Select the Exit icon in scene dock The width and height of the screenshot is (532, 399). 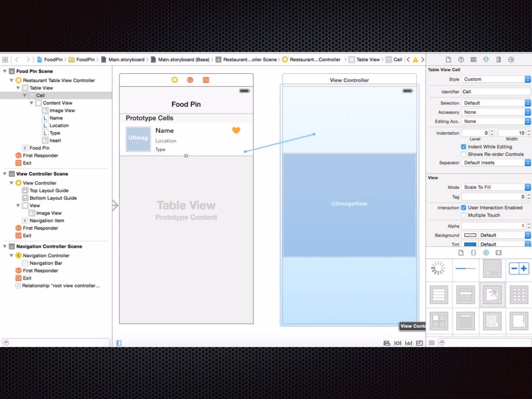tap(206, 80)
